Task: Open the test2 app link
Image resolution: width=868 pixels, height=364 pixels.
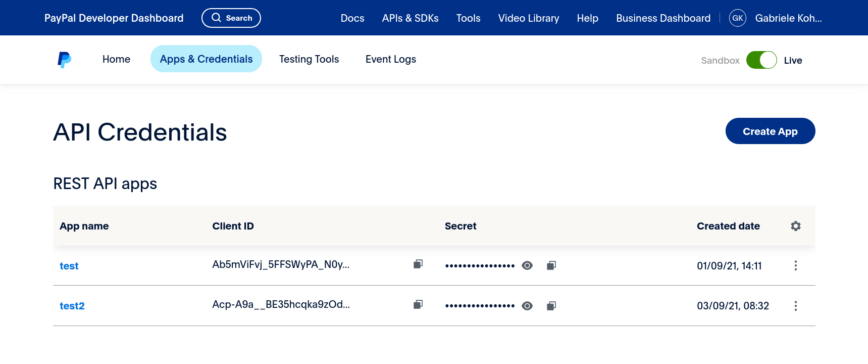Action: 72,306
